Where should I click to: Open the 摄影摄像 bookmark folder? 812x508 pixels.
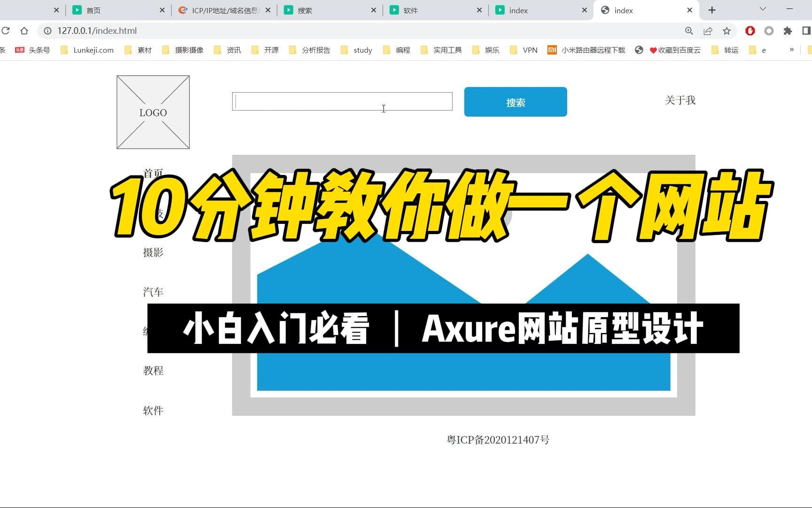pyautogui.click(x=183, y=50)
